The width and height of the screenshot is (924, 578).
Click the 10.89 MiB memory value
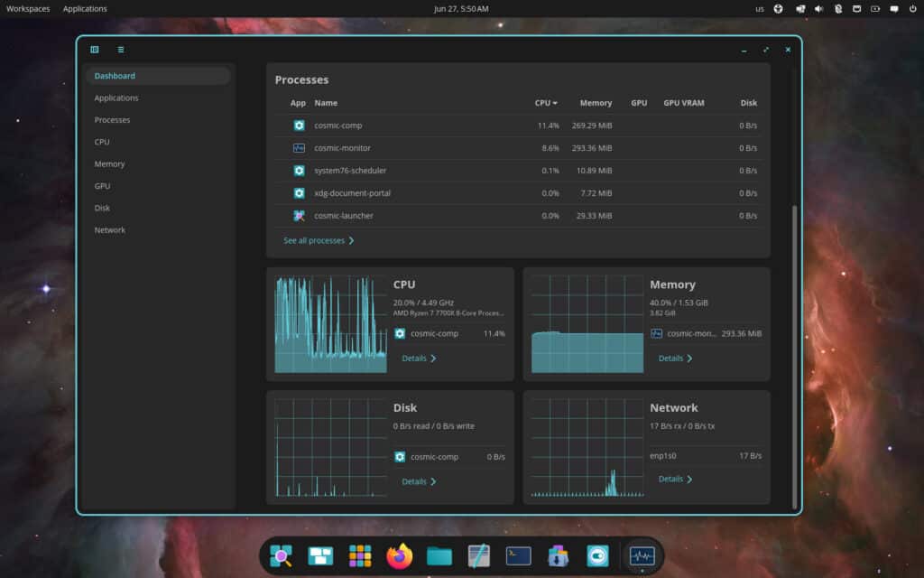tap(594, 171)
